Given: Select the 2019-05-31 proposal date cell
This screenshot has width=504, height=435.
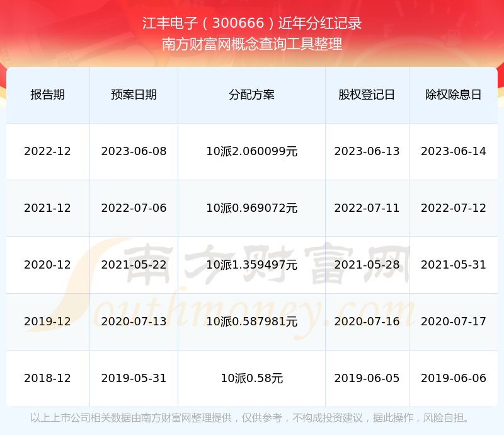Looking at the screenshot, I should pos(134,378).
